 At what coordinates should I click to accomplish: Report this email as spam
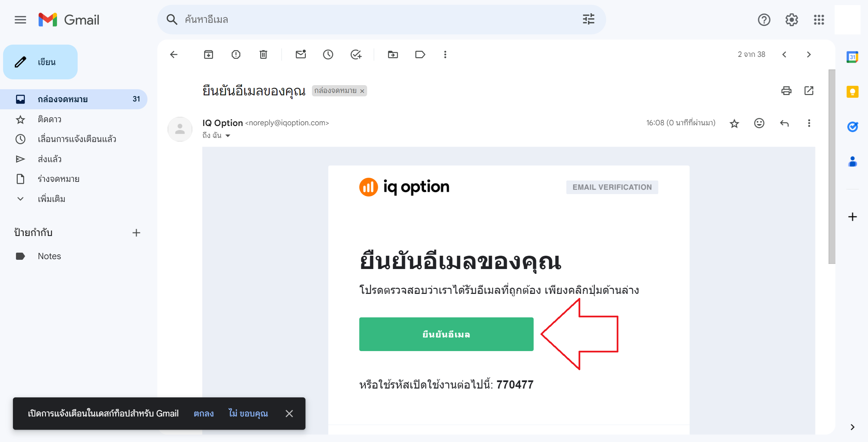[236, 54]
